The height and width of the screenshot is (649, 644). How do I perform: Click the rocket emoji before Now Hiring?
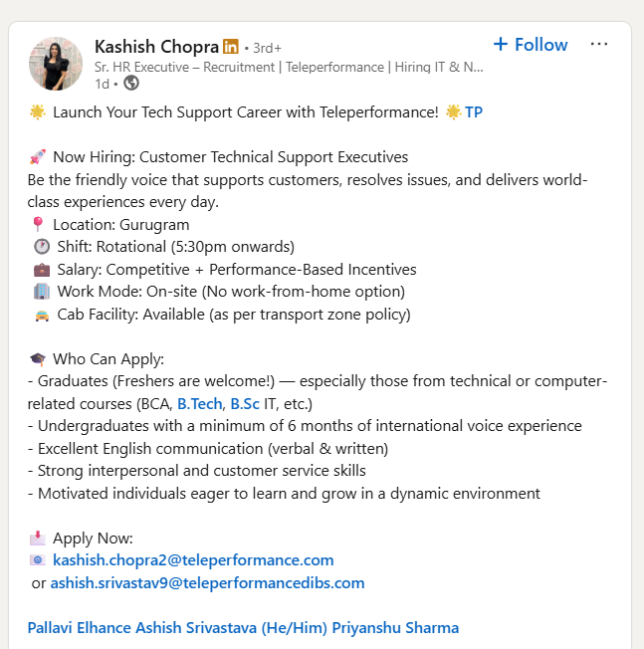click(38, 157)
